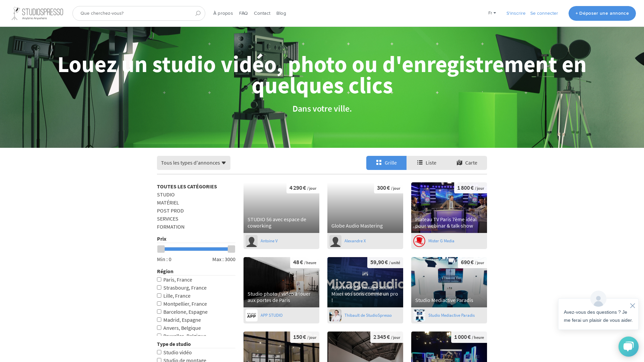
Task: Click Thibault de StudioSpresso's avatar
Action: point(335,315)
